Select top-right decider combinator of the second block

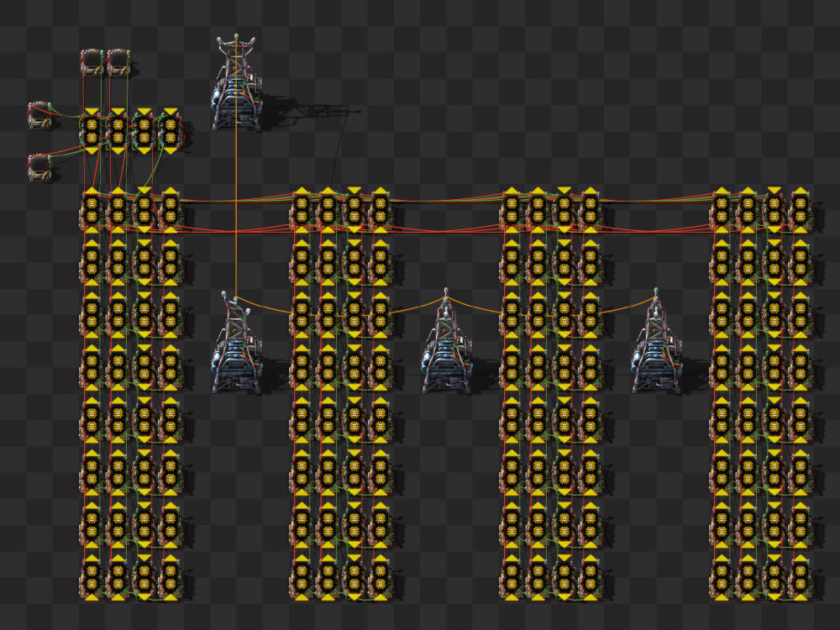(381, 210)
